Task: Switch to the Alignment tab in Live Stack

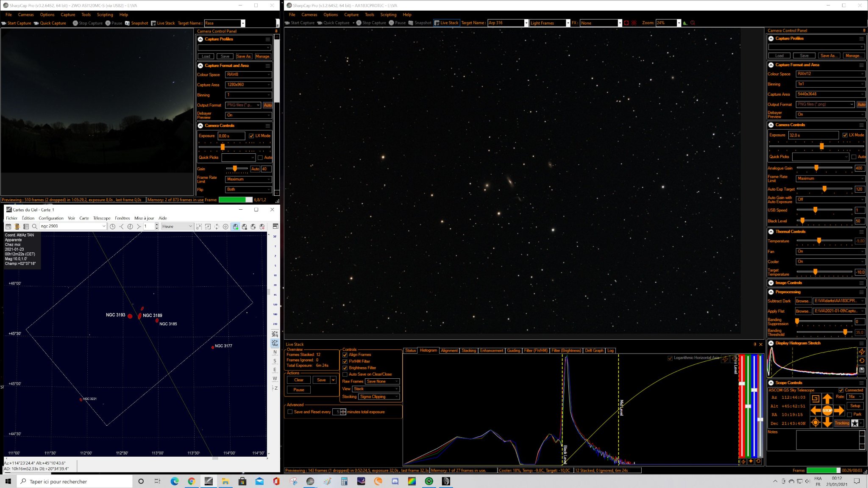Action: pos(449,351)
